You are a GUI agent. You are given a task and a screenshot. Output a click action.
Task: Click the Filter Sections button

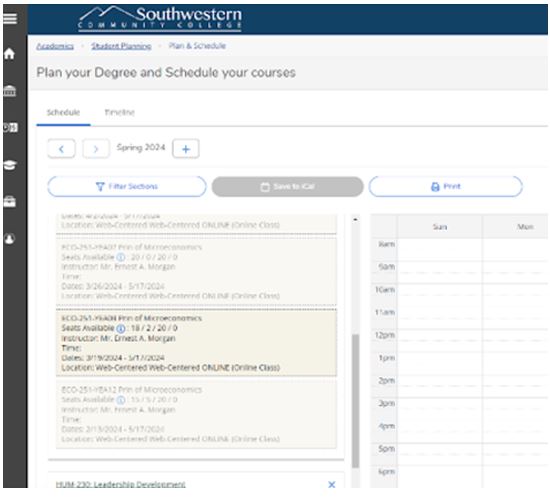127,187
